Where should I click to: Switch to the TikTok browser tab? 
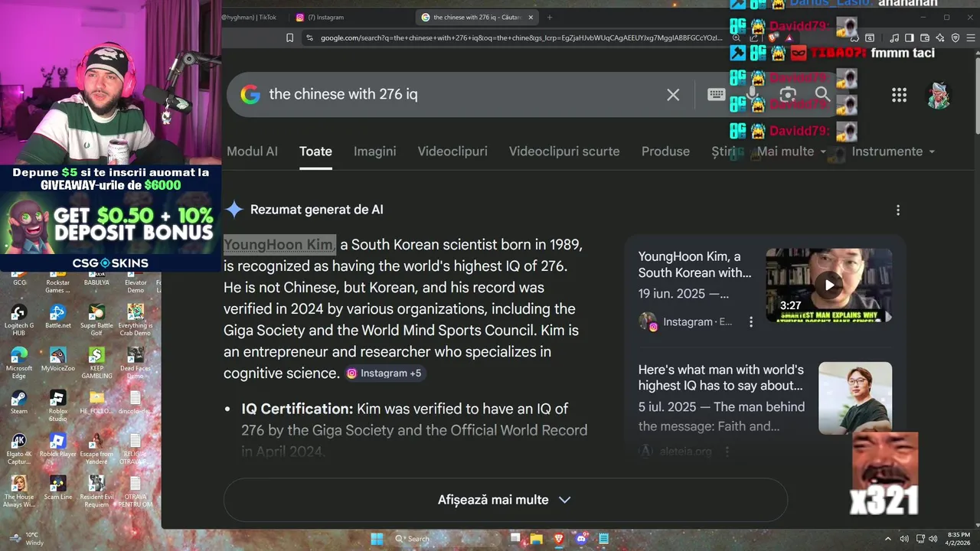[253, 17]
